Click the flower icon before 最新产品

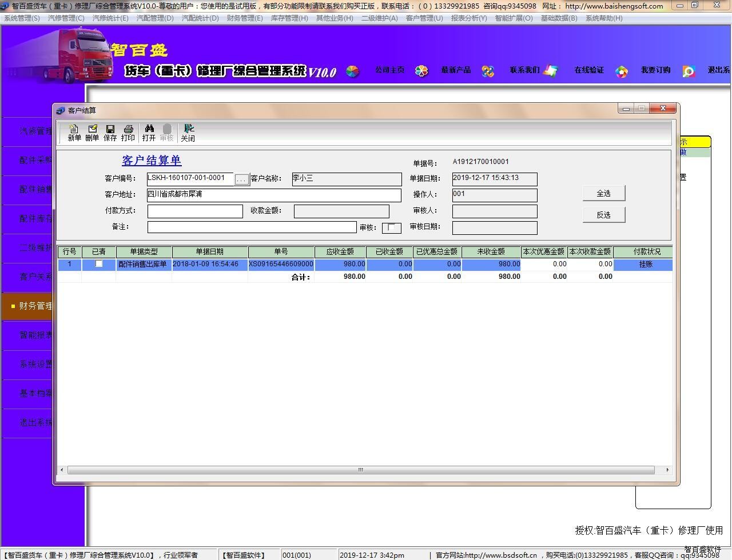pyautogui.click(x=421, y=71)
